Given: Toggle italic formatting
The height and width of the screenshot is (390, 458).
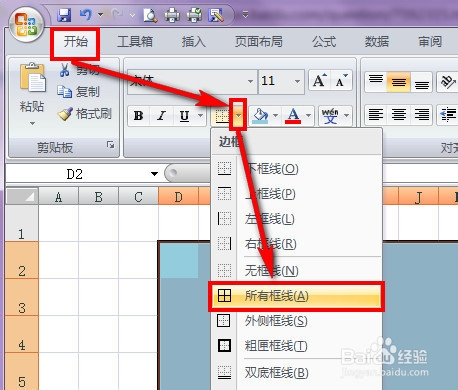Looking at the screenshot, I should pyautogui.click(x=161, y=116).
